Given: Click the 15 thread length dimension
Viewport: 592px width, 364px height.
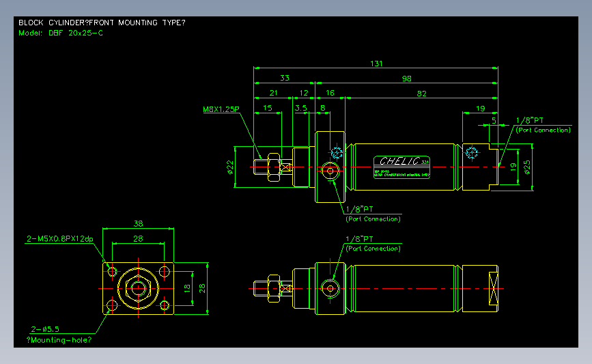Looking at the screenshot, I should point(267,108).
